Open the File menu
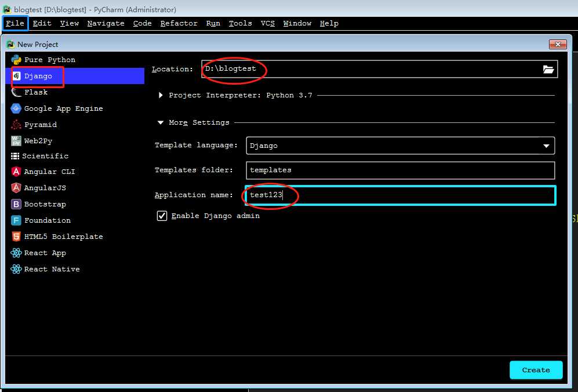The height and width of the screenshot is (392, 578). (x=15, y=23)
